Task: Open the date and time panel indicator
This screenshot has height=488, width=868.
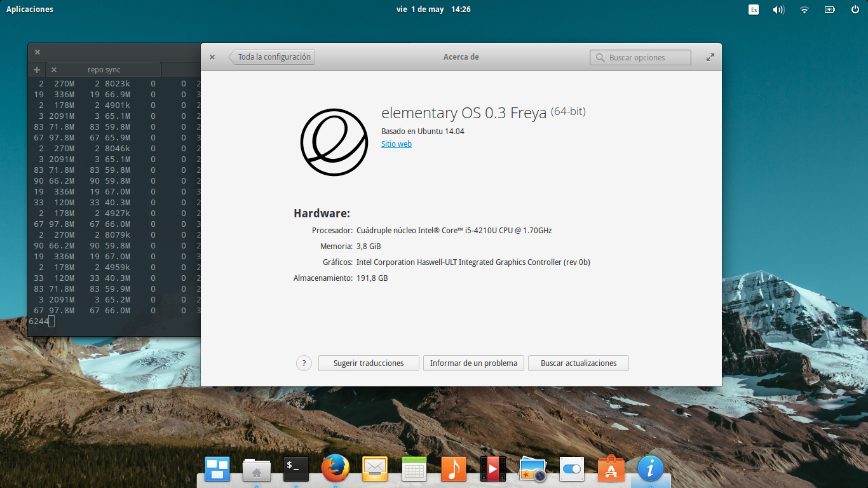Action: coord(433,10)
